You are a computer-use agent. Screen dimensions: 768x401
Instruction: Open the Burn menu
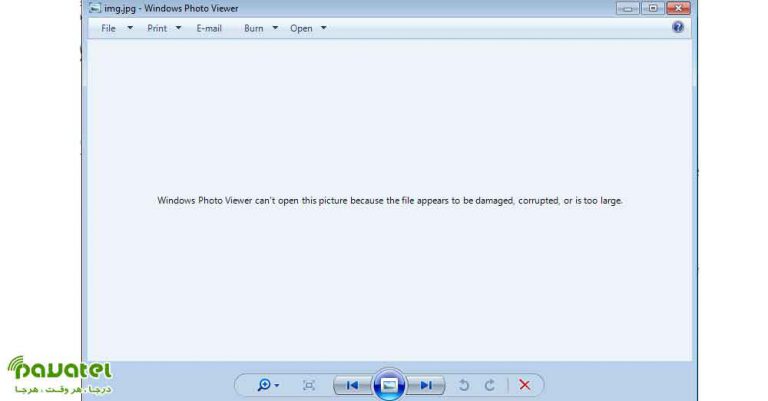[254, 28]
